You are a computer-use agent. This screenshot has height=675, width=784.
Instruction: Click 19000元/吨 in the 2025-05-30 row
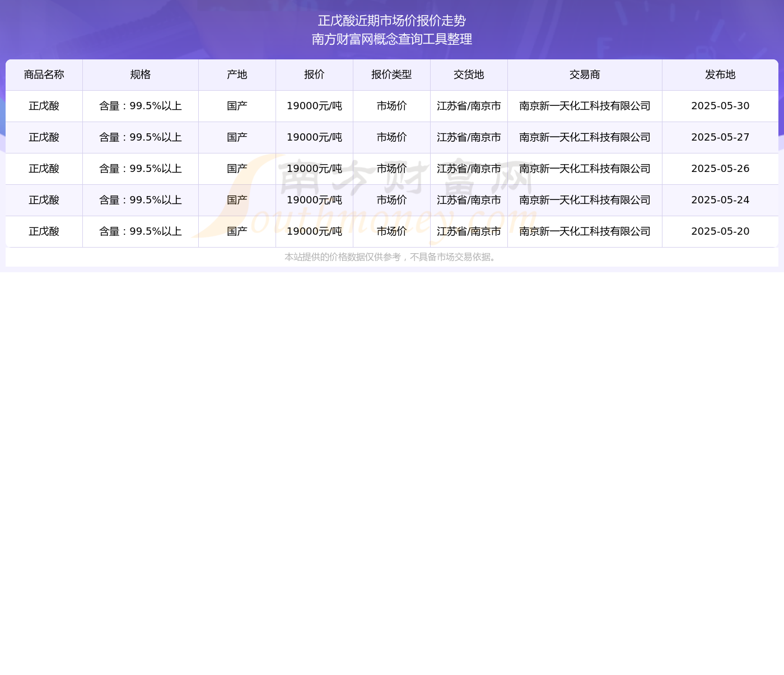point(314,106)
